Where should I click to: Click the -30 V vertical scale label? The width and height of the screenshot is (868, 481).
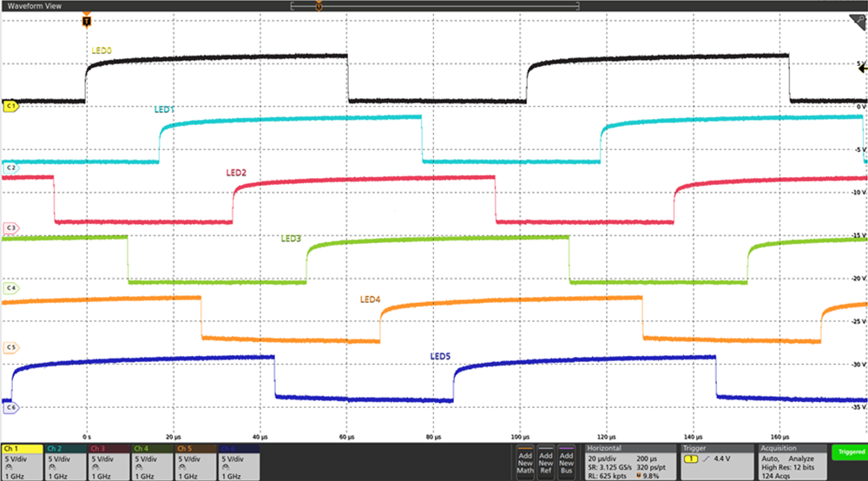(858, 364)
